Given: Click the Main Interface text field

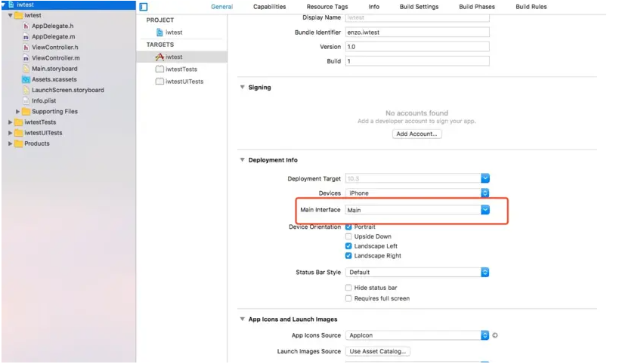Looking at the screenshot, I should coord(413,210).
